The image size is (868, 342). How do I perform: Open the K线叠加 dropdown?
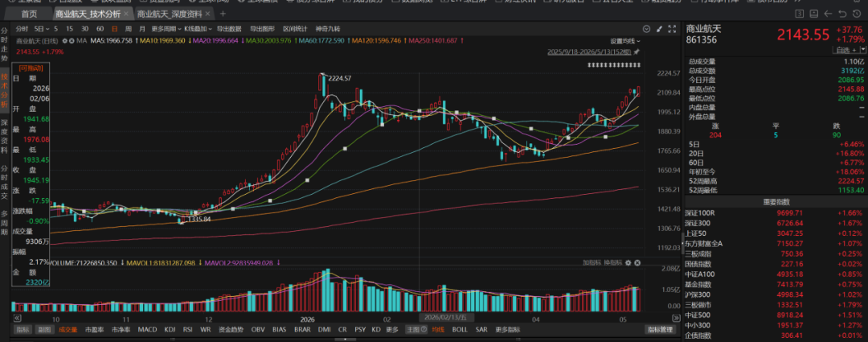(x=197, y=28)
